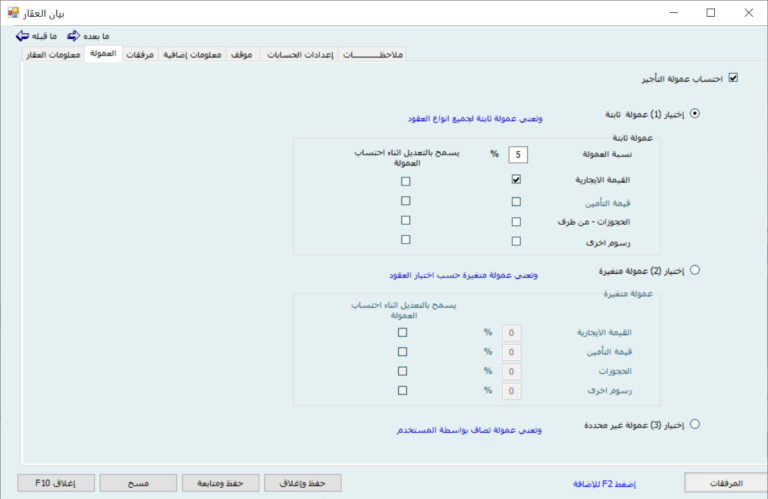This screenshot has height=499, width=768.
Task: Click the fixed commission percentage field showing 5
Action: [x=518, y=155]
